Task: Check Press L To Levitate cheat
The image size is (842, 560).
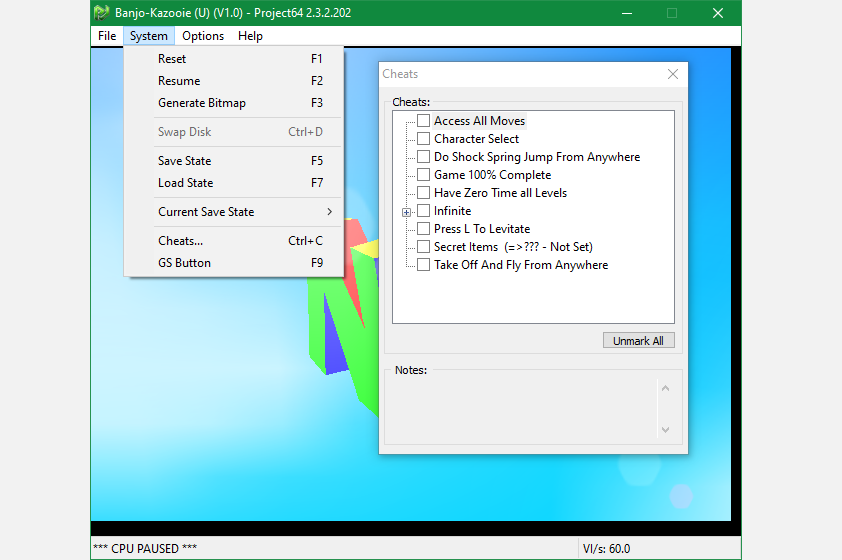Action: coord(424,229)
